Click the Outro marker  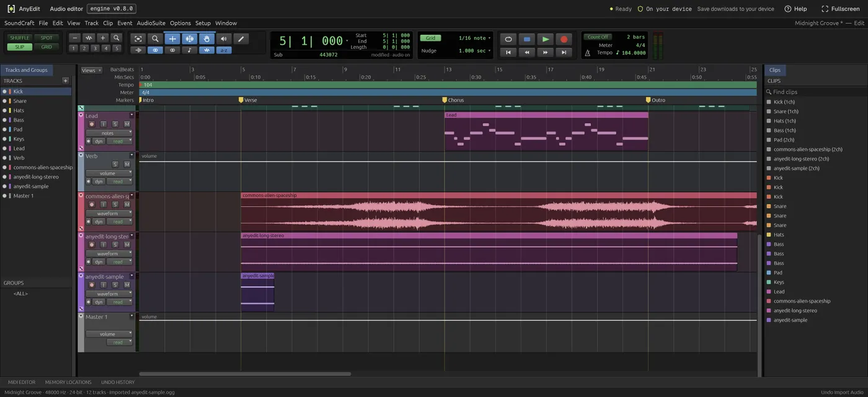click(655, 100)
